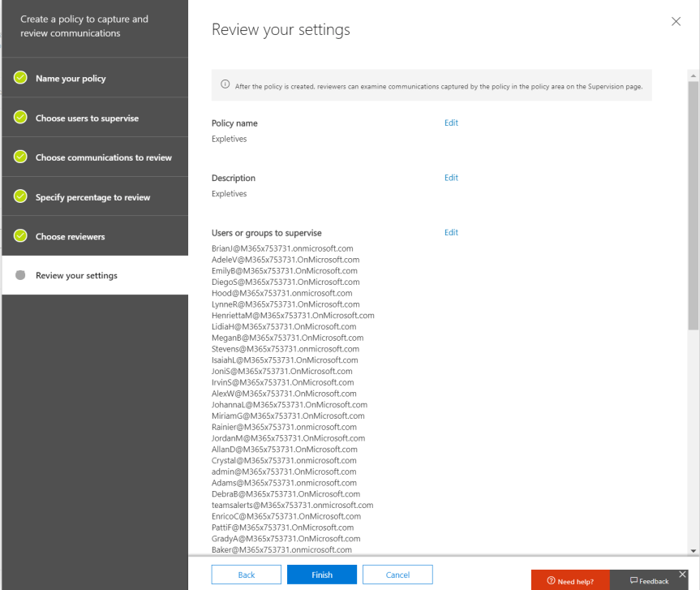Click the gray dot beside Review your settings

point(21,276)
